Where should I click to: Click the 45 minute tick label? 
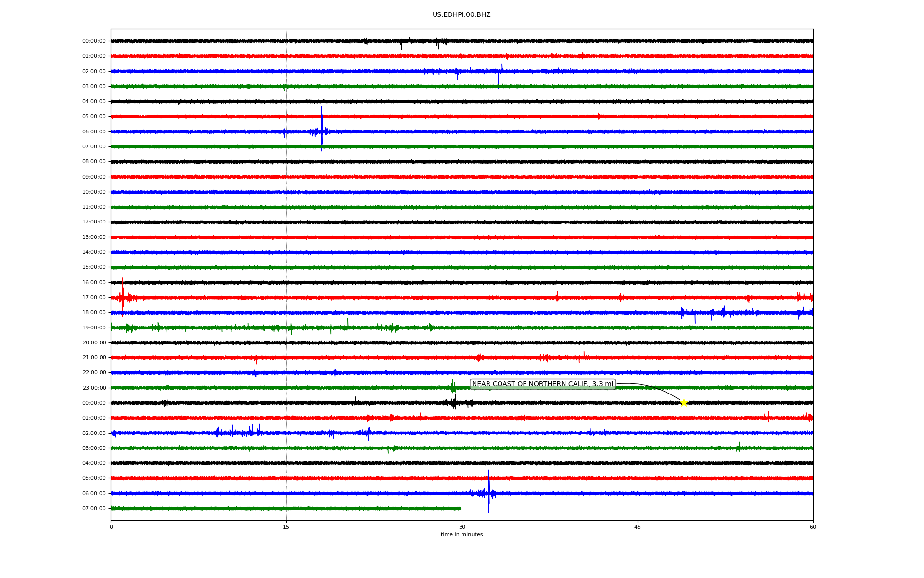[x=638, y=527]
